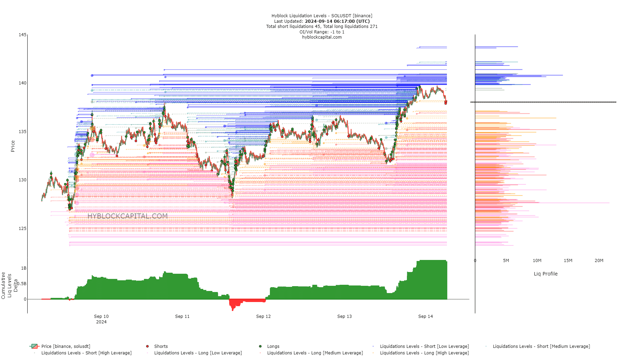Click the 1B tick on delta axis

pos(23,268)
